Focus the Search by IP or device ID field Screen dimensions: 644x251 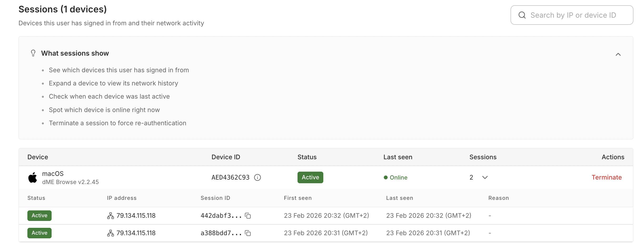point(573,15)
